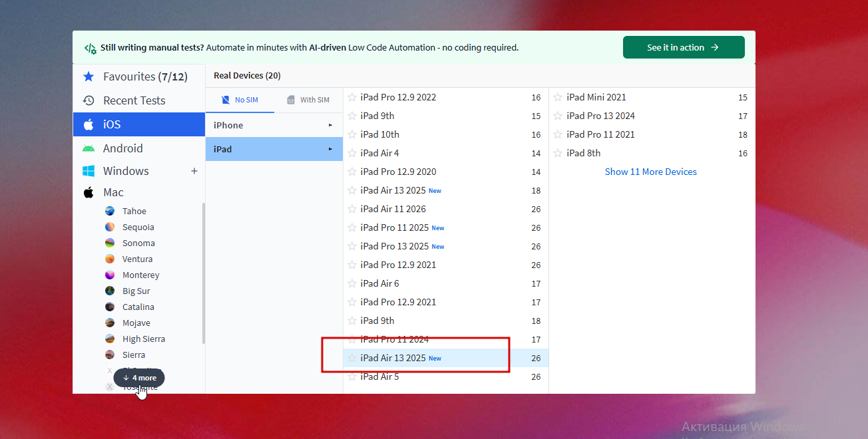868x439 pixels.
Task: Click the With SIM card icon
Action: [291, 100]
